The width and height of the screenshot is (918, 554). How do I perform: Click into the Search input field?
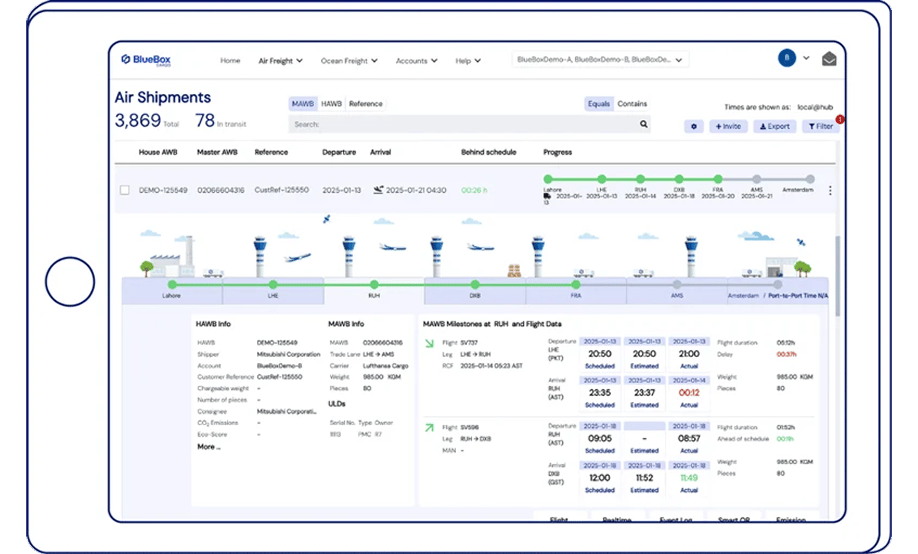[460, 125]
